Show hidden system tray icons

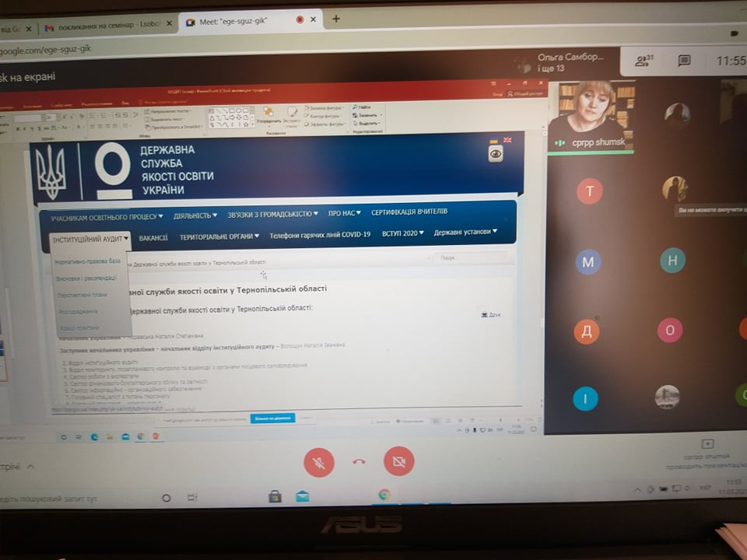(x=637, y=489)
